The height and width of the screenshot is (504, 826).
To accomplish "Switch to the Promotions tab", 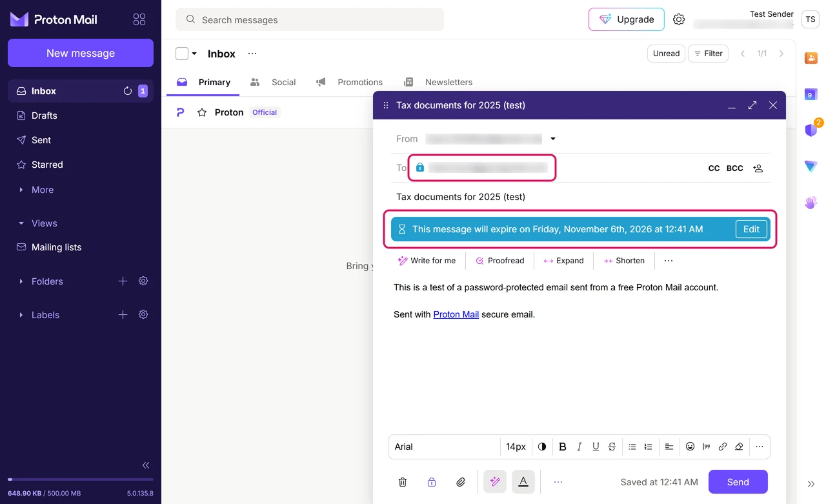I will tap(349, 82).
